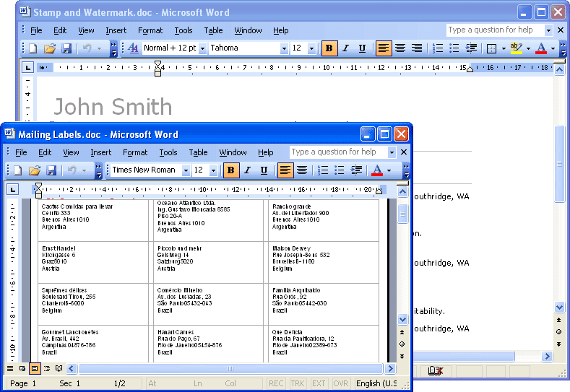
Task: Click Bullets list icon in Stamp and Watermark window
Action: tap(454, 48)
